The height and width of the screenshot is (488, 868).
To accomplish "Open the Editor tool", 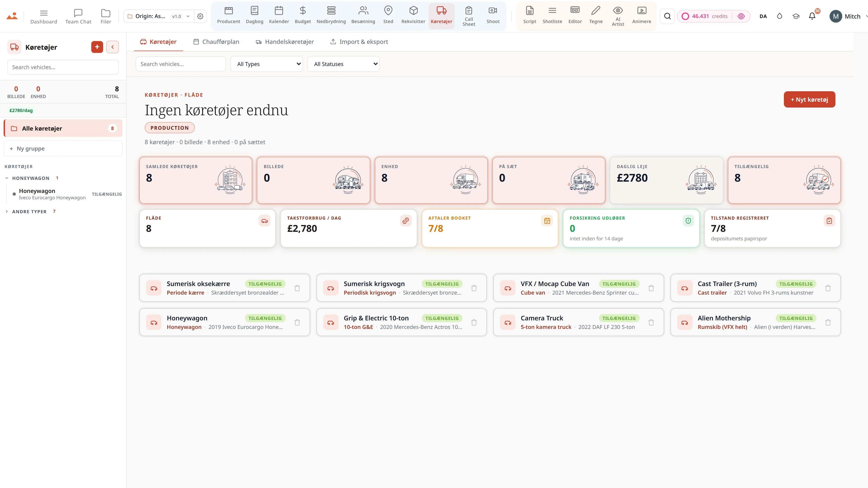I will pos(575,16).
